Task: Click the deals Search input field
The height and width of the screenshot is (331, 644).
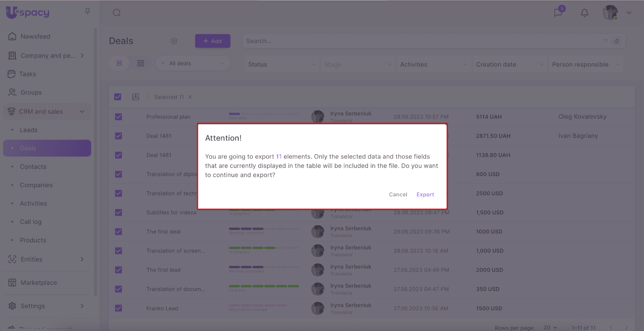Action: (x=423, y=41)
